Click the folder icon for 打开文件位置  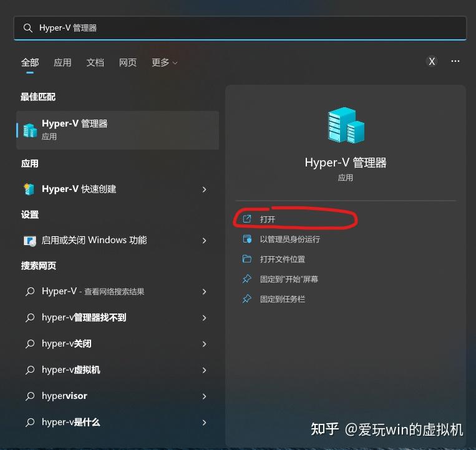[x=247, y=259]
